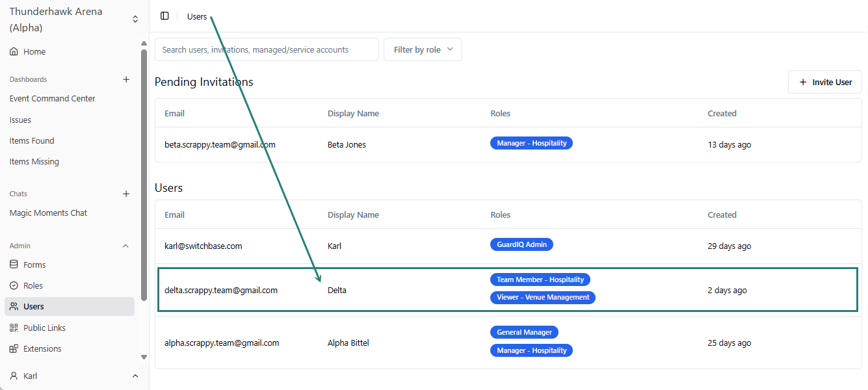
Task: Click the Home icon in sidebar
Action: (x=14, y=52)
